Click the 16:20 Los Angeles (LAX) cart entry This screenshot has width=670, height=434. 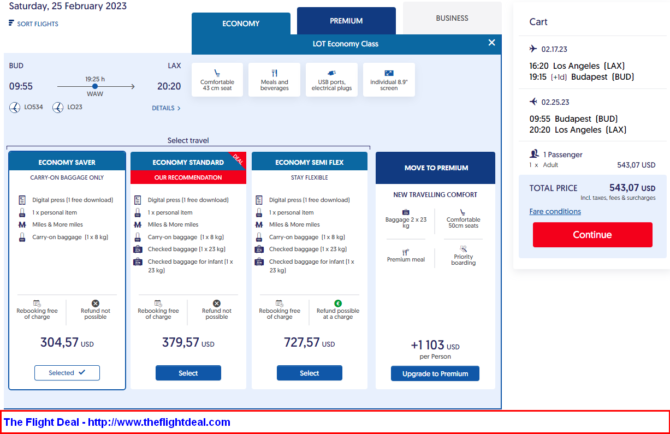[577, 66]
